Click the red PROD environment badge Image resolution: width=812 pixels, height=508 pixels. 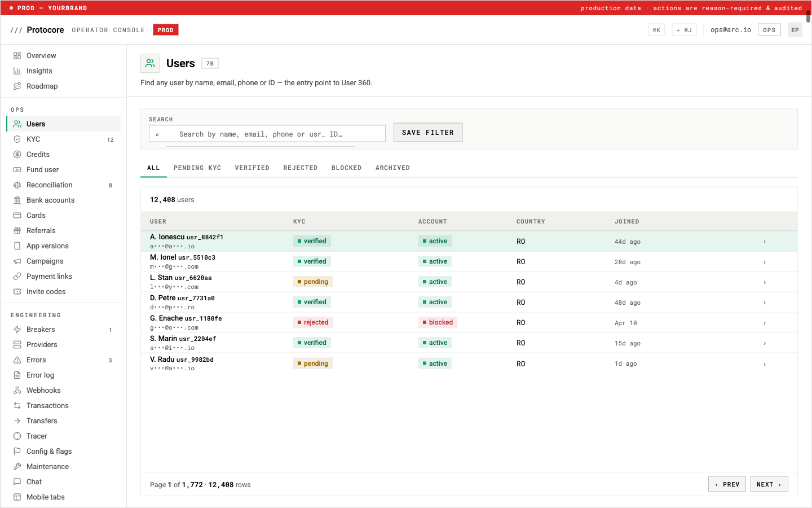tap(166, 30)
